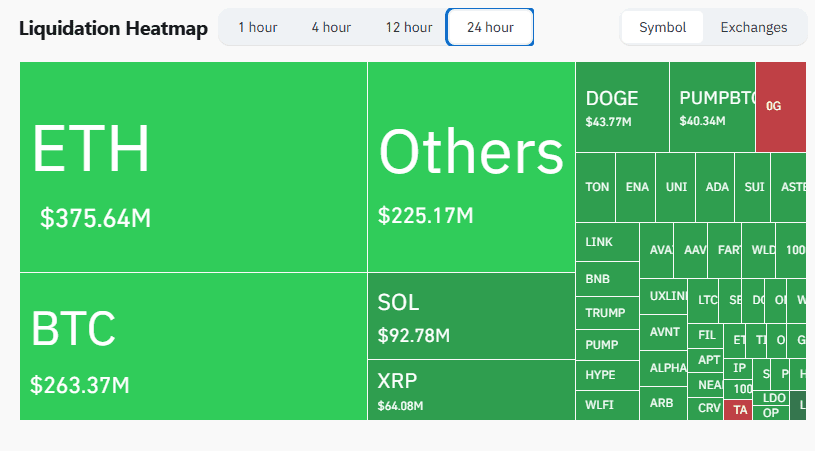Screen dimensions: 815x451
Task: Click the AVAX heatmap tile
Action: click(x=657, y=250)
